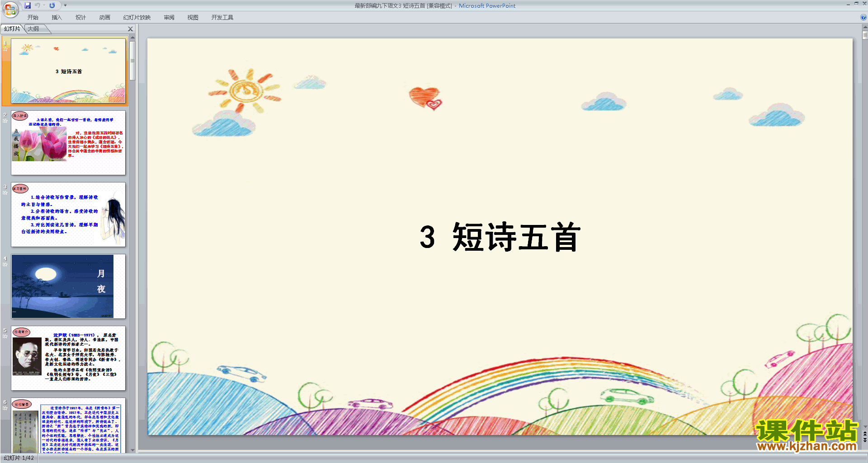Switch to the 幻灯片 pane tab
868x463 pixels.
pyautogui.click(x=12, y=29)
